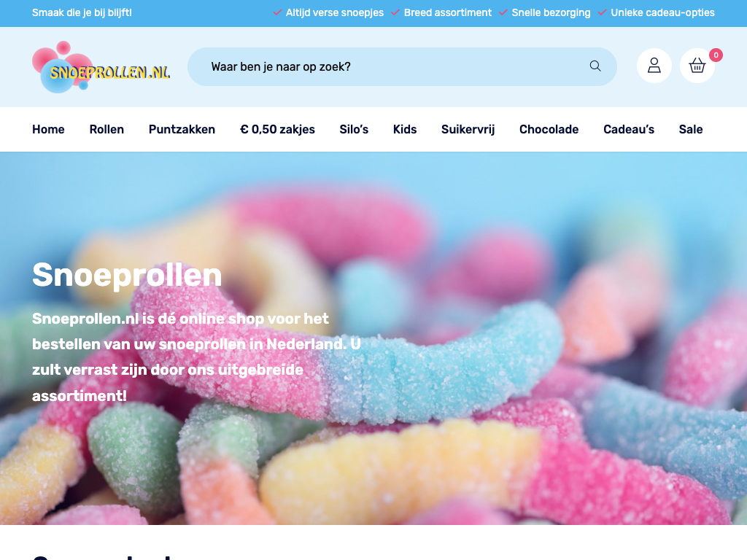Click the Snoeprollen.nl logo
The image size is (747, 560).
pyautogui.click(x=101, y=67)
